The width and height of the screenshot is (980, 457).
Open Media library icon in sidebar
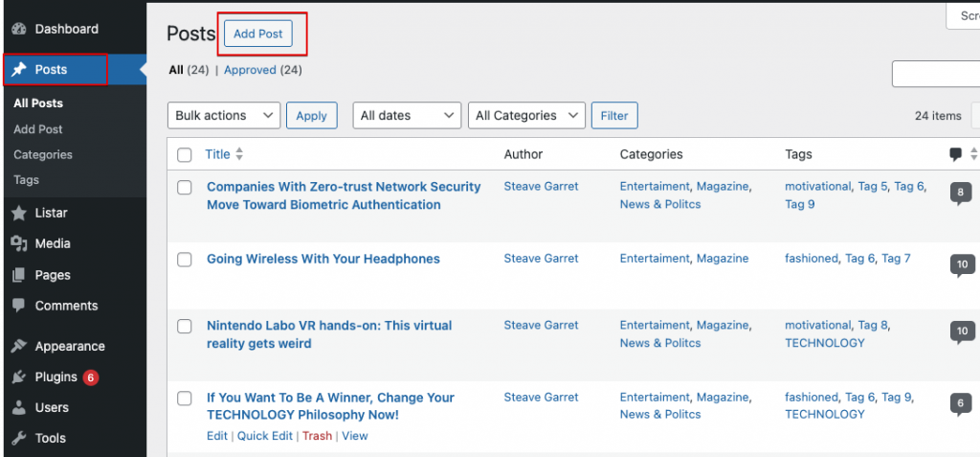click(19, 243)
